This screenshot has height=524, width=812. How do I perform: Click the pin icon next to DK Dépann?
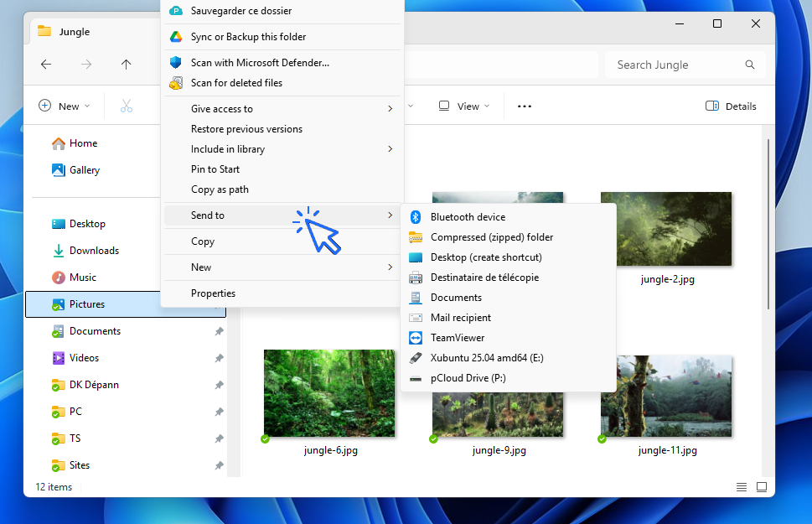click(x=219, y=385)
